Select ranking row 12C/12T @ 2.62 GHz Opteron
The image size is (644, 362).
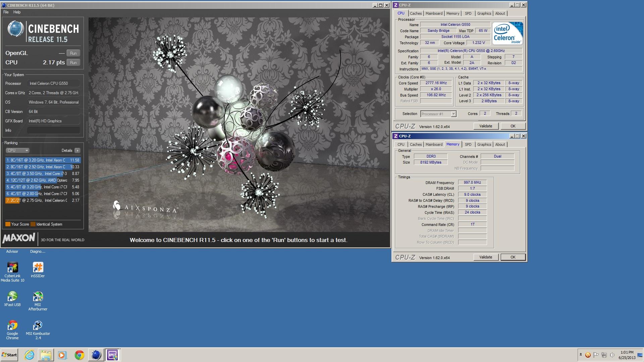tap(43, 180)
